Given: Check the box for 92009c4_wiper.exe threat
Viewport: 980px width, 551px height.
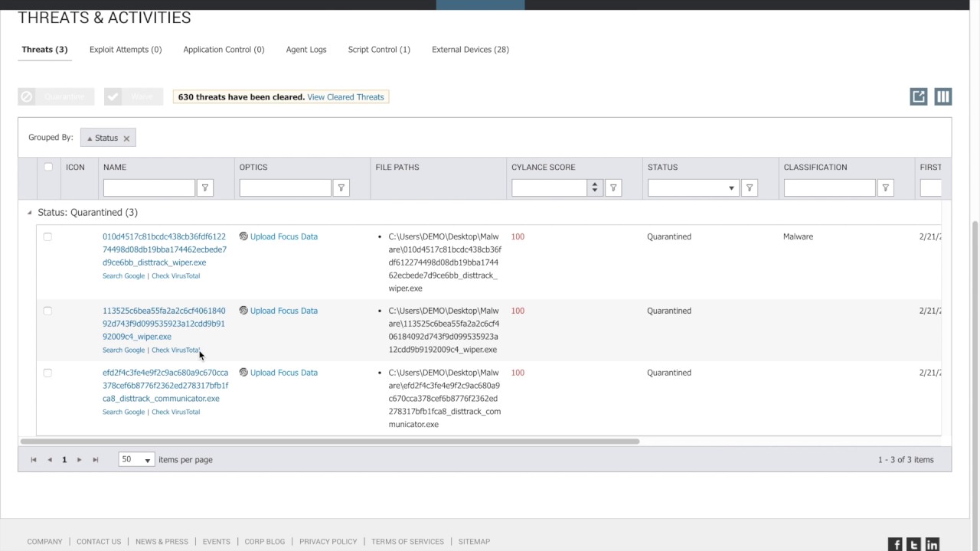Looking at the screenshot, I should 47,311.
